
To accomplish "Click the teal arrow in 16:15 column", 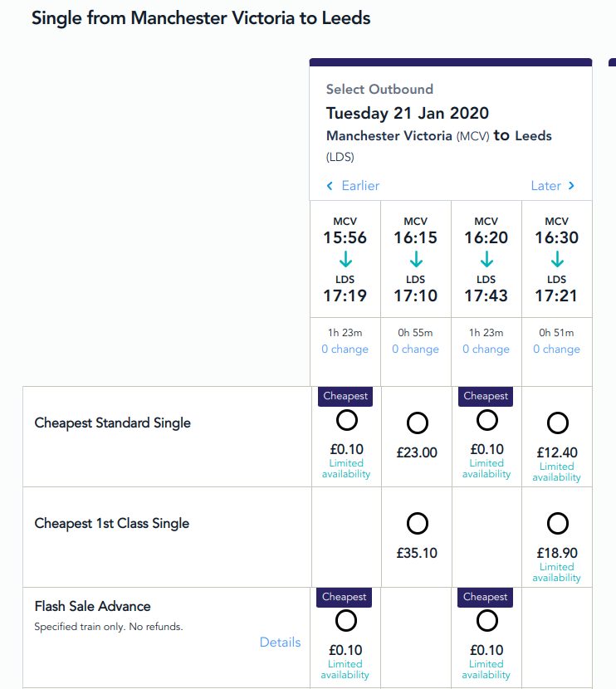I will (x=416, y=260).
